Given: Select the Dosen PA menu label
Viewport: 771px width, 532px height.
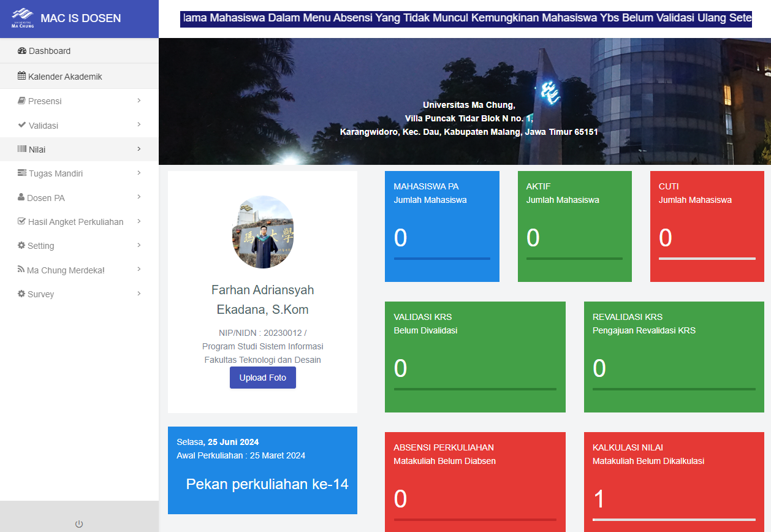Looking at the screenshot, I should point(46,198).
